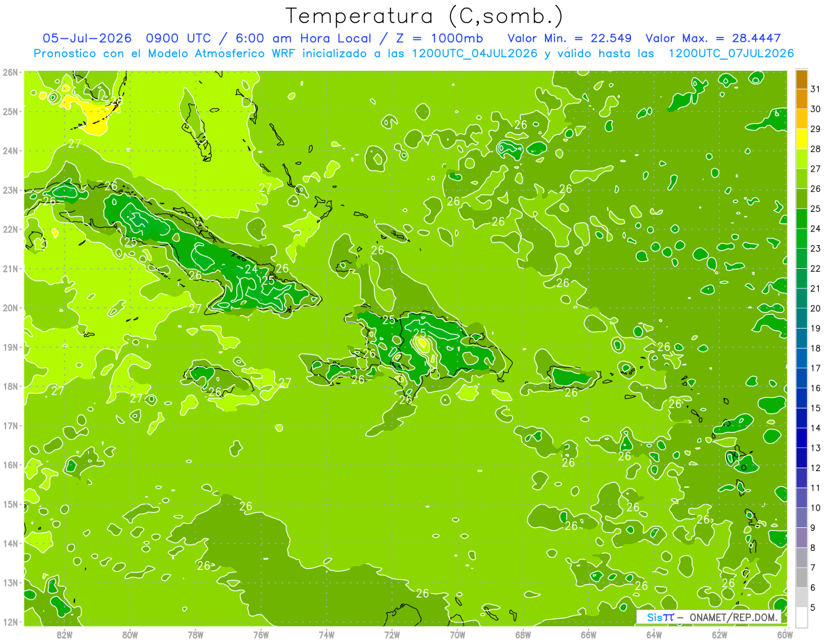The width and height of the screenshot is (834, 644).
Task: Click the lime swatch between 27 and 28
Action: tap(801, 159)
